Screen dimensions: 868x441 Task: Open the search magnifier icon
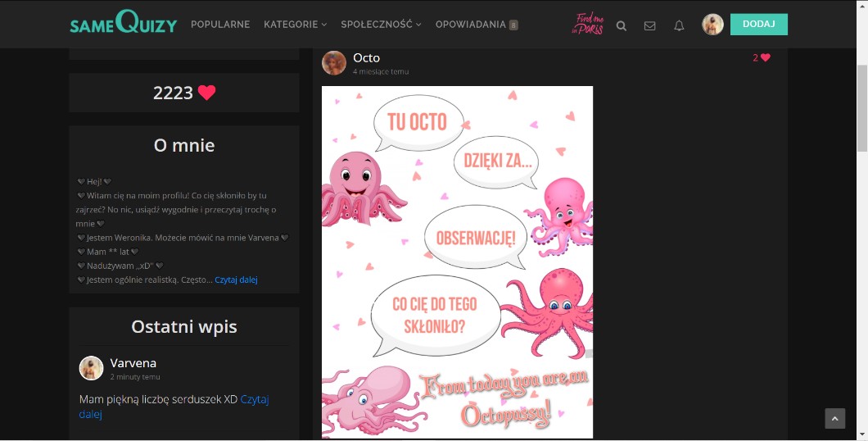pos(622,25)
